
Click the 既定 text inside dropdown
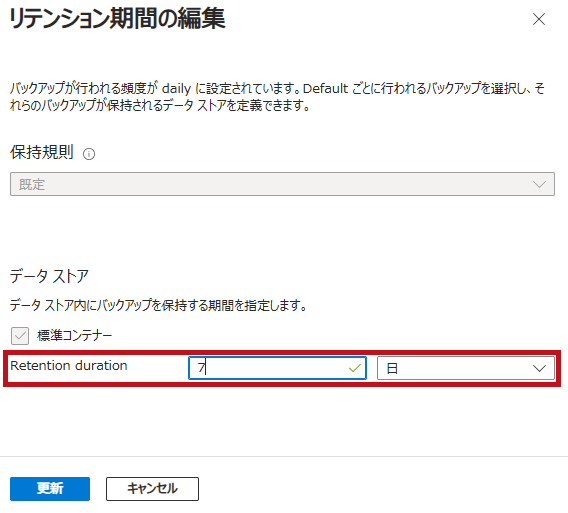[32, 184]
